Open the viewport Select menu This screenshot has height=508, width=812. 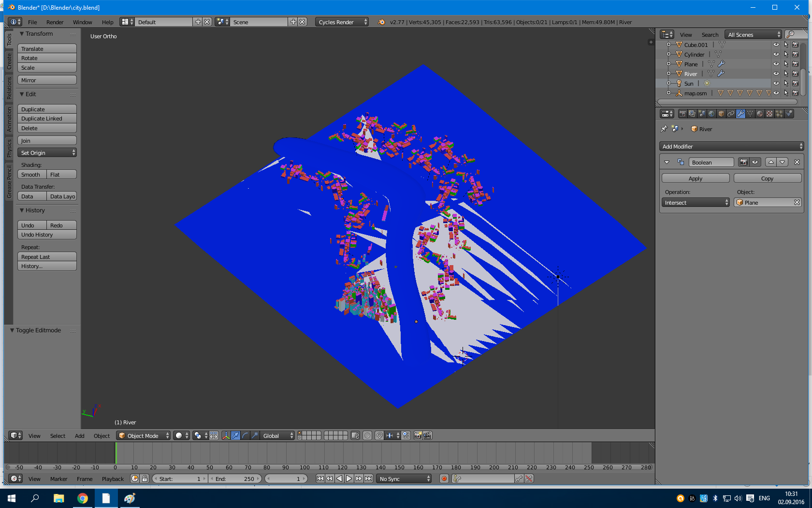58,435
